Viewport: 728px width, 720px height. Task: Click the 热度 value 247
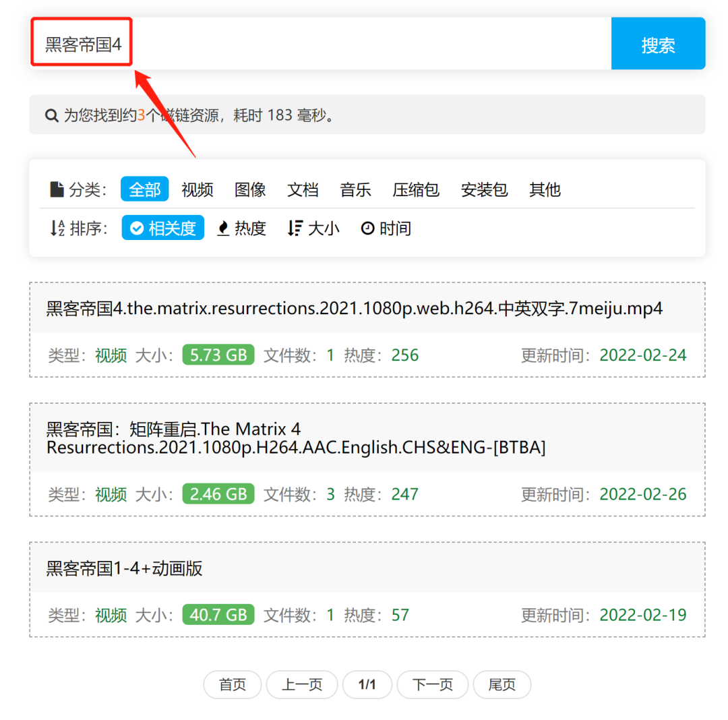[405, 494]
